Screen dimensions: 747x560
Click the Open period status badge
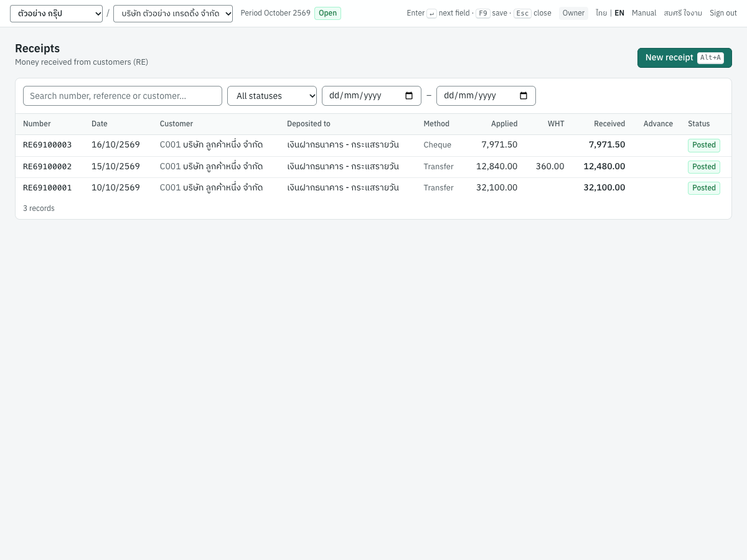point(327,14)
